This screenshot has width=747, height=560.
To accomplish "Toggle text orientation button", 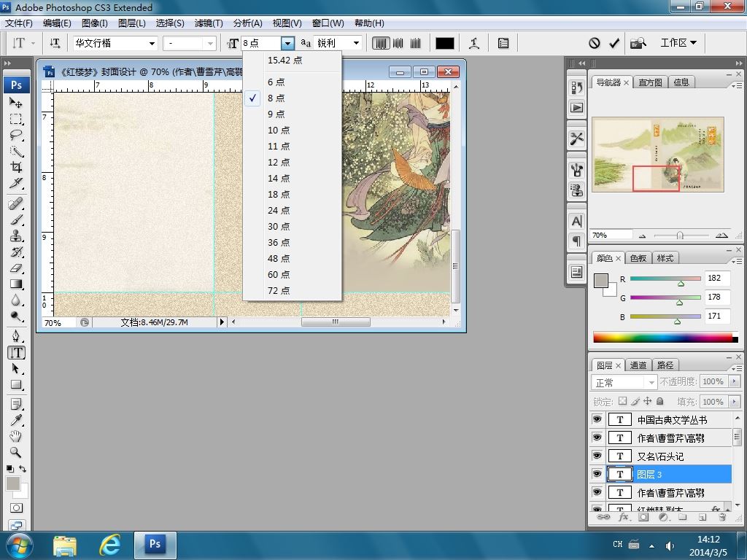I will [x=55, y=43].
